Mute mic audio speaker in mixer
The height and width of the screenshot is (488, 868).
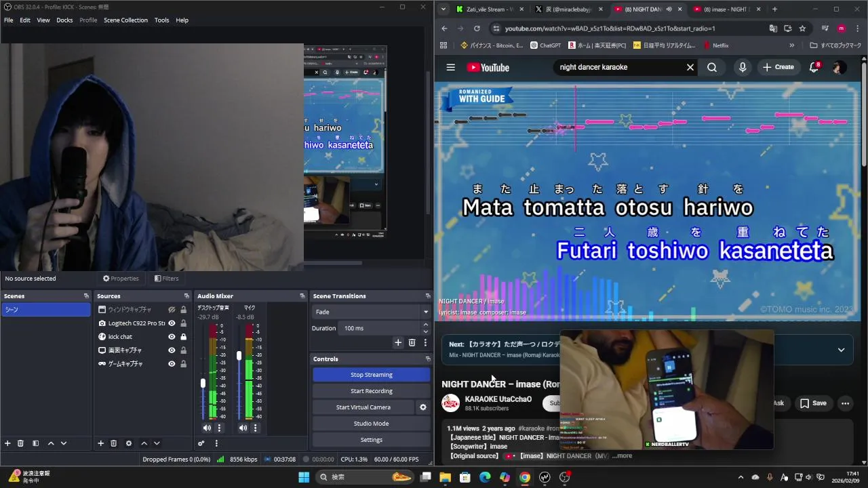[243, 428]
